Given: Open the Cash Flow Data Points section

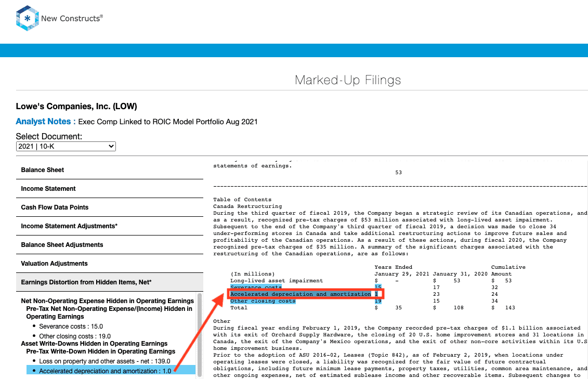Looking at the screenshot, I should click(x=110, y=207).
